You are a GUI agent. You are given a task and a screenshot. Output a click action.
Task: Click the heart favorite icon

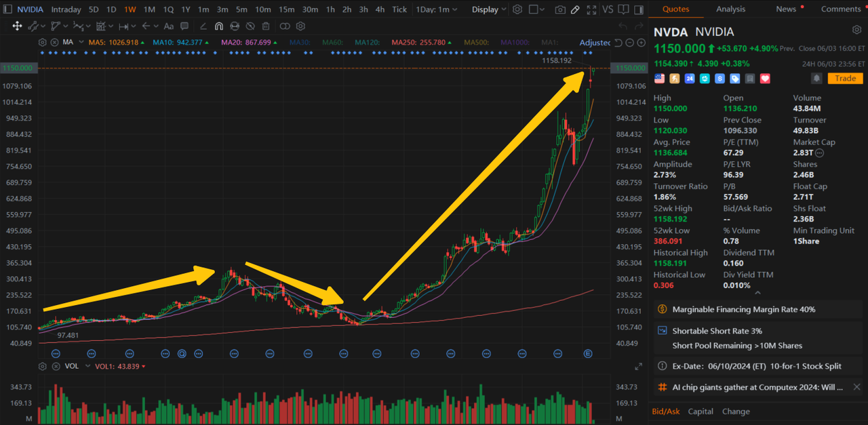[x=765, y=79]
